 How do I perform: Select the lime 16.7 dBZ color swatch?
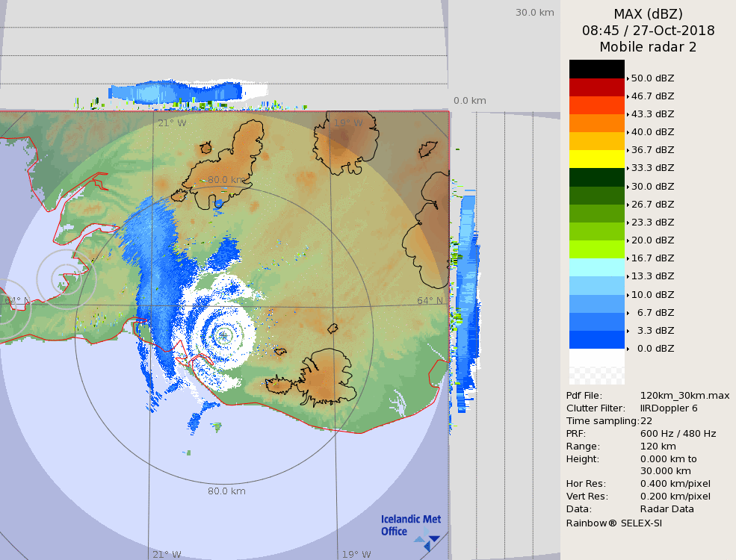coord(596,249)
